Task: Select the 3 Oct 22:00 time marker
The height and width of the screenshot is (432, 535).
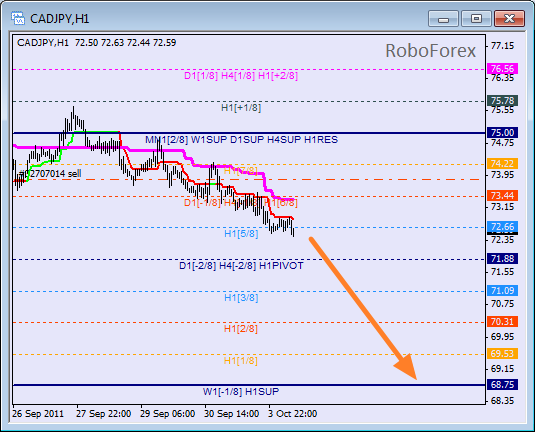Action: [292, 414]
